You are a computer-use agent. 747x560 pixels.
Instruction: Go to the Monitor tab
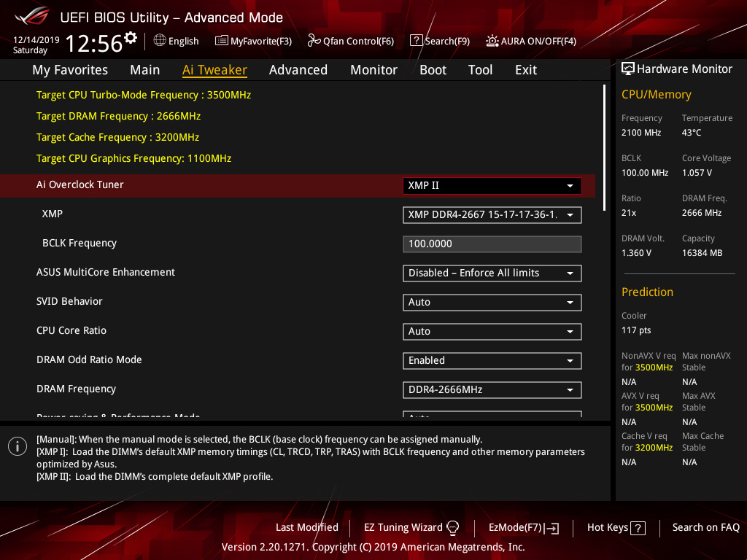(373, 70)
